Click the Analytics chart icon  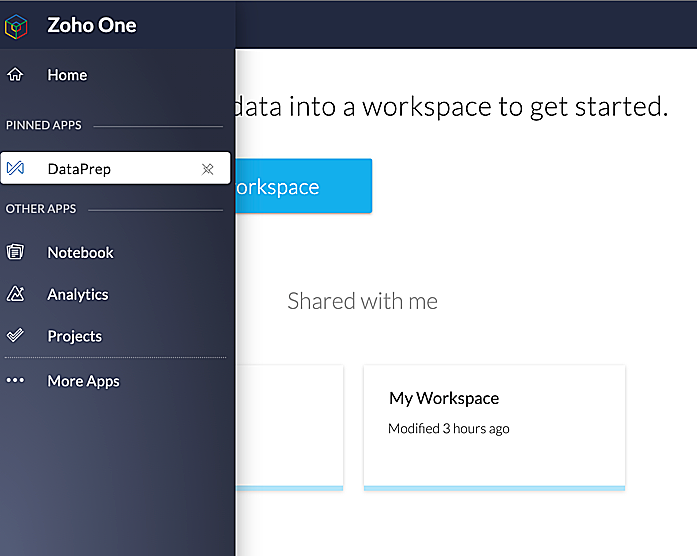coord(16,294)
